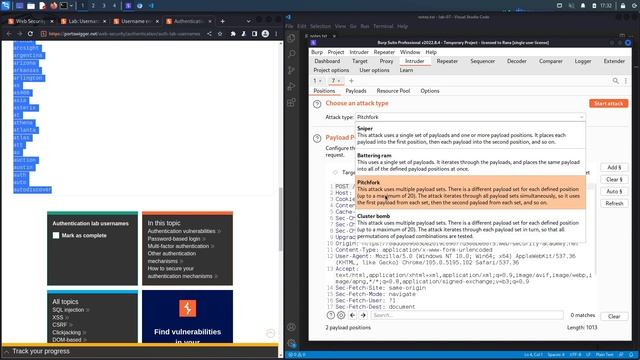Image resolution: width=640 pixels, height=360 pixels.
Task: Click the Add § button
Action: 614,167
